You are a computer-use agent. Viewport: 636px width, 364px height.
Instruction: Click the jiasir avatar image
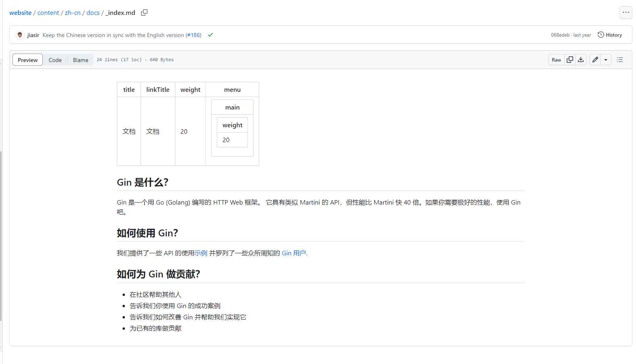20,35
